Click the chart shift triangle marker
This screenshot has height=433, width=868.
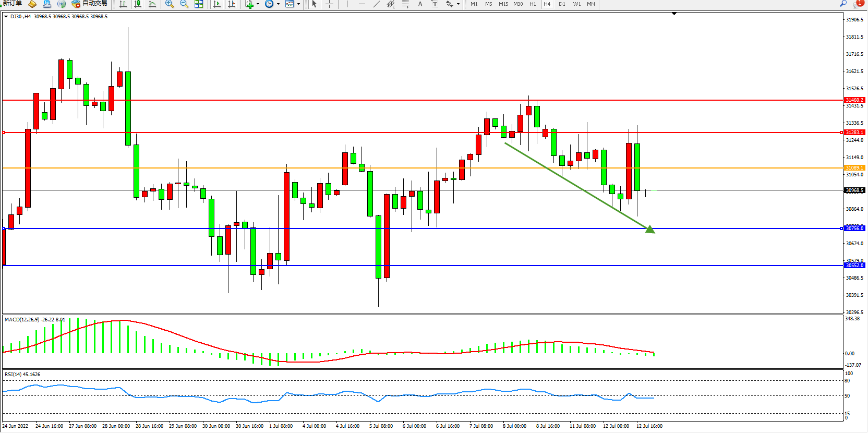(x=674, y=14)
